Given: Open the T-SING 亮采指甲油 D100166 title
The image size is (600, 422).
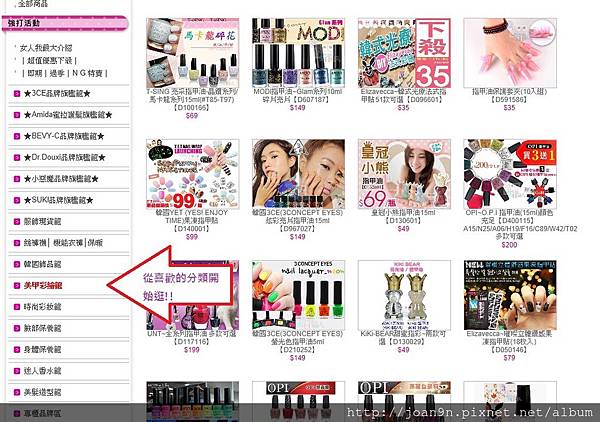Looking at the screenshot, I should (192, 99).
